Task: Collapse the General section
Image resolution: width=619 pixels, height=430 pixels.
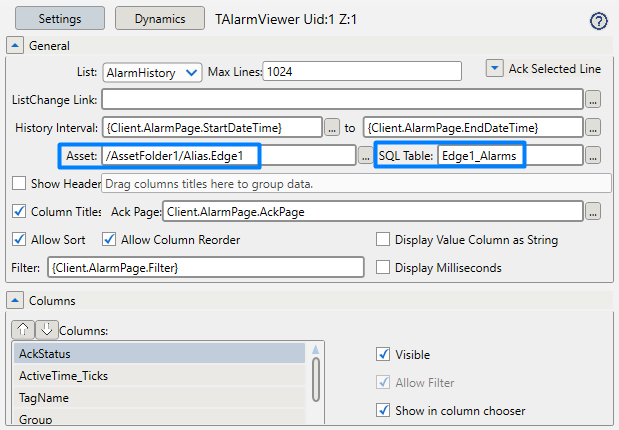Action: pyautogui.click(x=15, y=45)
